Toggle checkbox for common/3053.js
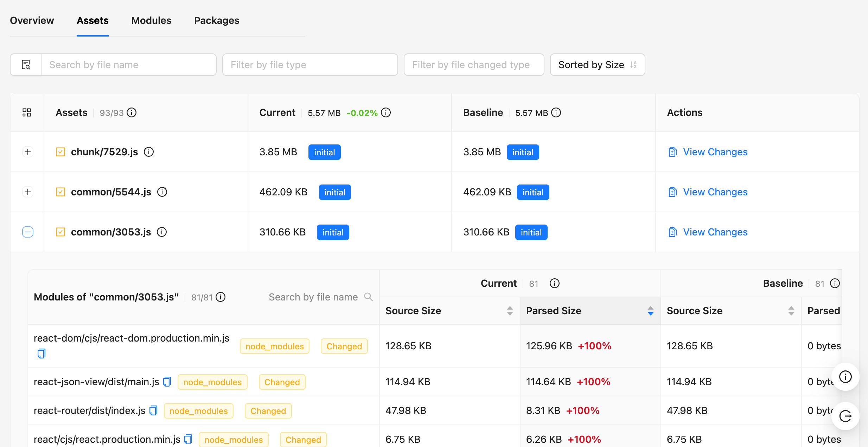 click(60, 232)
